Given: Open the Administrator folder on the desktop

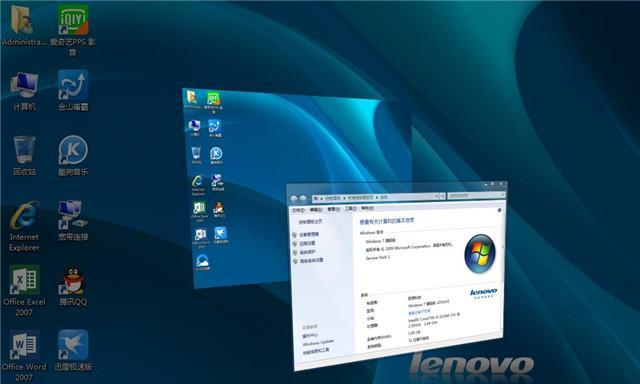Looking at the screenshot, I should tap(23, 25).
